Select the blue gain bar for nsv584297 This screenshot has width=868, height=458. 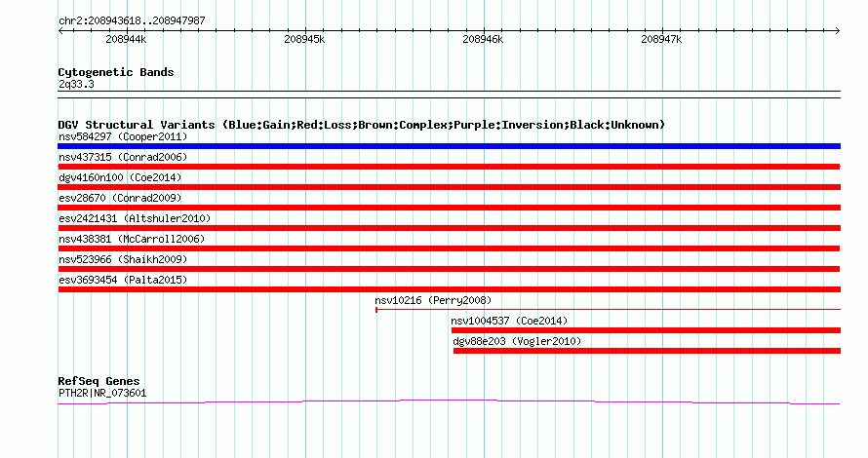click(x=449, y=146)
